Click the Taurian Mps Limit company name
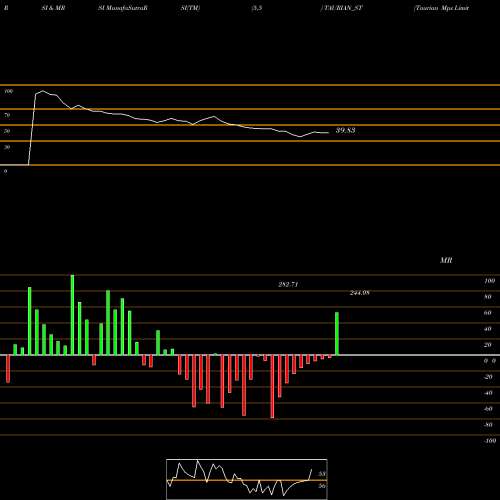This screenshot has width=500, height=500. point(441,8)
